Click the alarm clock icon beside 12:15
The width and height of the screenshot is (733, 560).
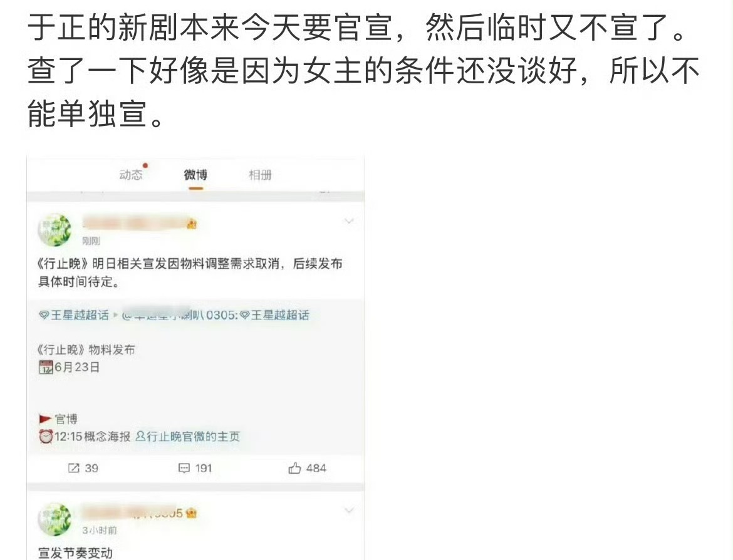[x=46, y=437]
